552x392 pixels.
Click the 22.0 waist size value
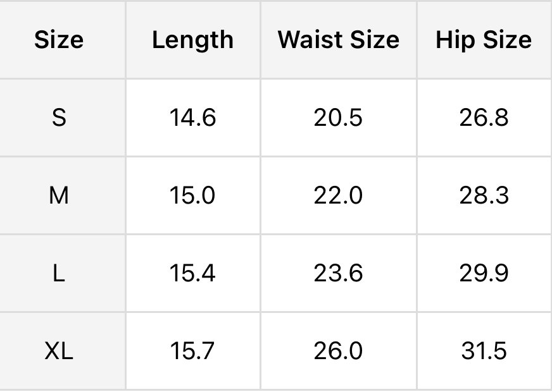(338, 195)
